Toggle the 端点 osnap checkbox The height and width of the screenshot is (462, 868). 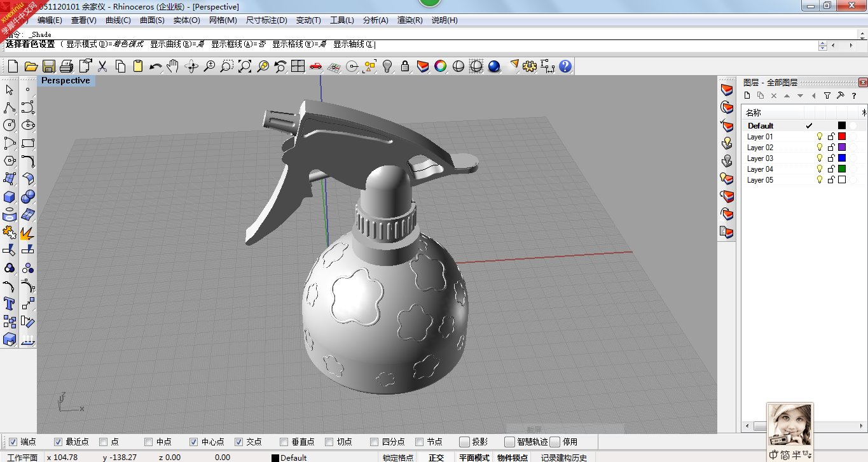coord(13,442)
